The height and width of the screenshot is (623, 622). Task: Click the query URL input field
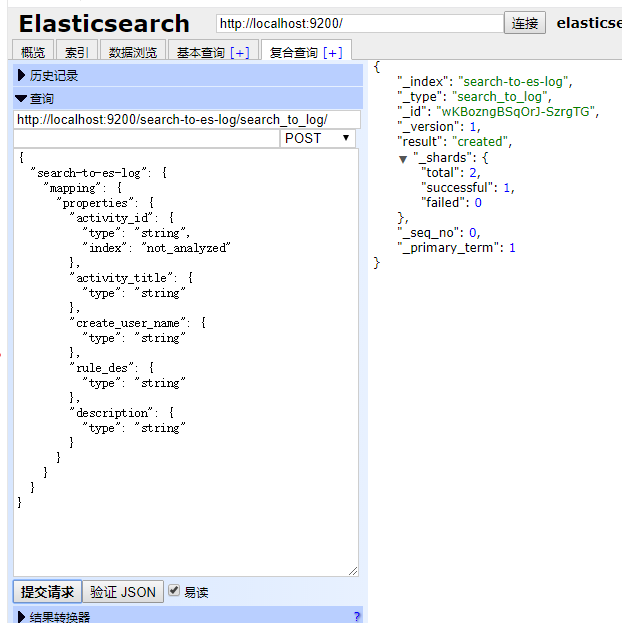[187, 120]
